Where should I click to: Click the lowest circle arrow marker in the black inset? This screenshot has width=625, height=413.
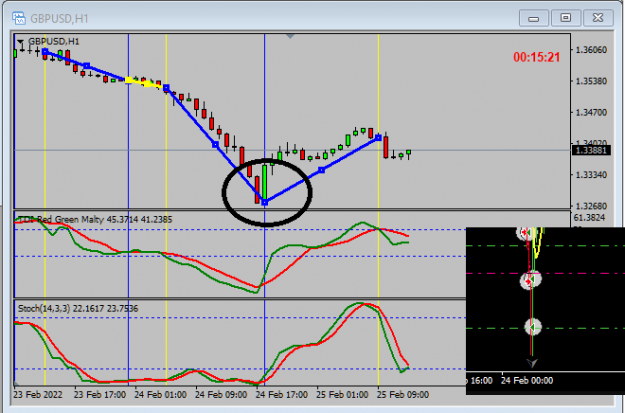pos(532,327)
